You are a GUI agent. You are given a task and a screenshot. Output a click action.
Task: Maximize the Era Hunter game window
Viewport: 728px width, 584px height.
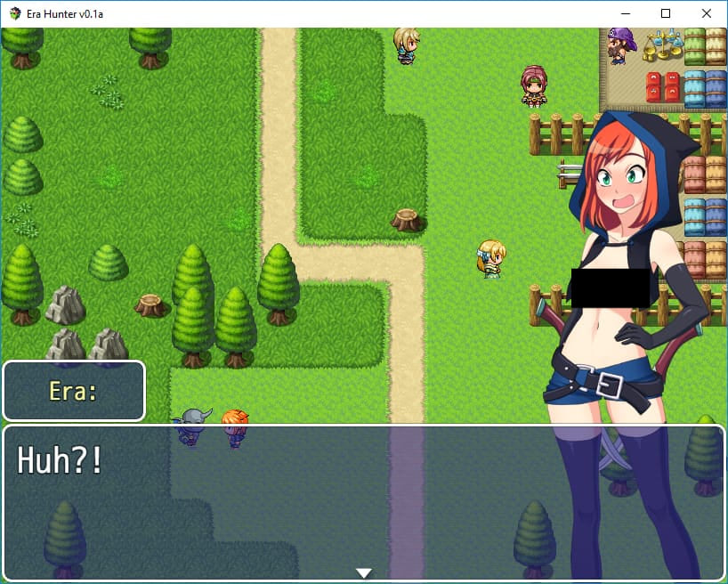[666, 13]
